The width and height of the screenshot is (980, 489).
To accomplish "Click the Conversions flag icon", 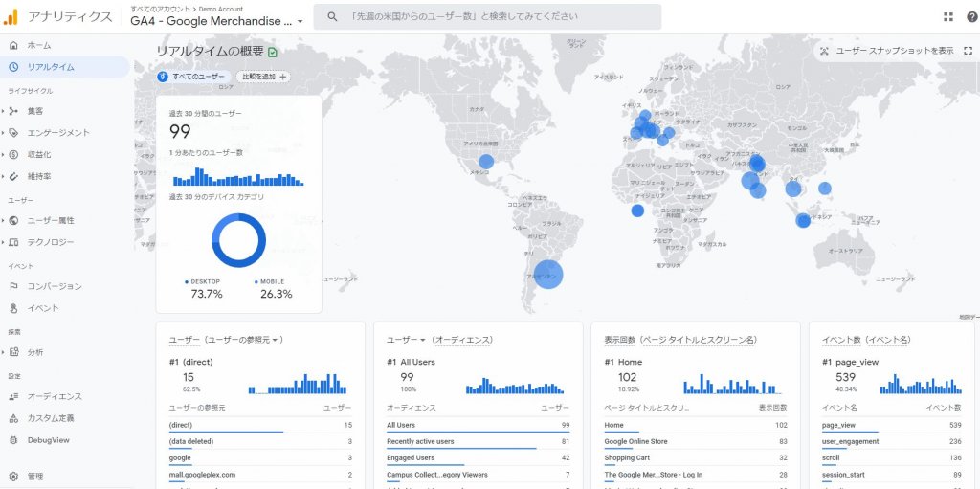I will click(x=13, y=286).
